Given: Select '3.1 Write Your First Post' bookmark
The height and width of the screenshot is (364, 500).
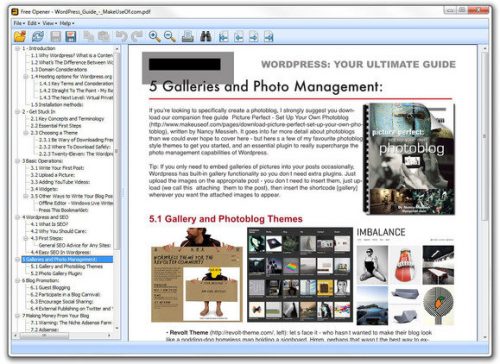Looking at the screenshot, I should pos(57,168).
